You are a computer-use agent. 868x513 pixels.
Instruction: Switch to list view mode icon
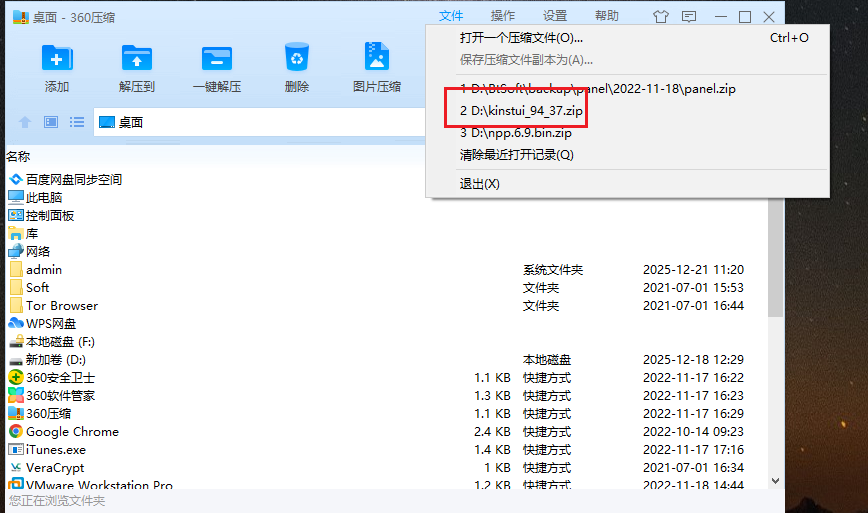click(76, 122)
